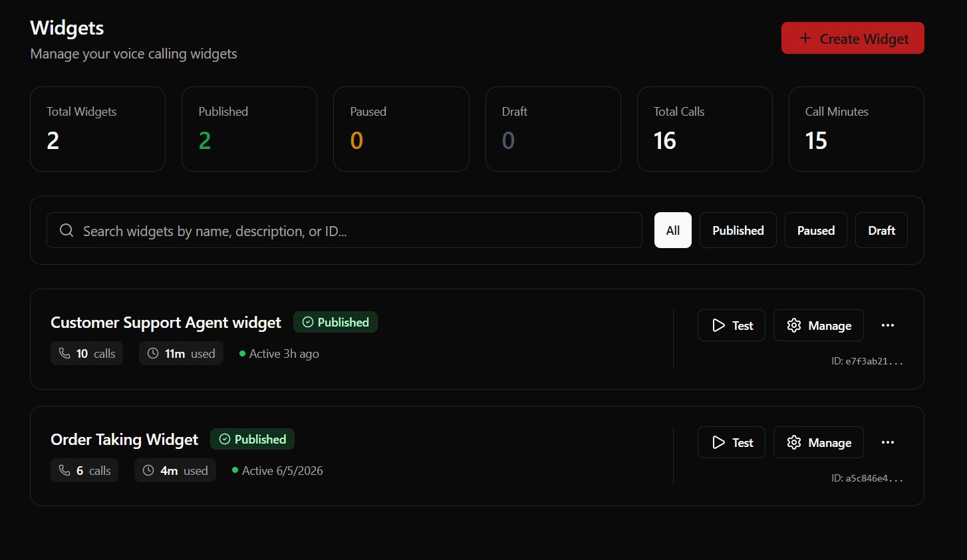Click the magnifier icon in search box
Screen dimensions: 967x560
coord(67,230)
